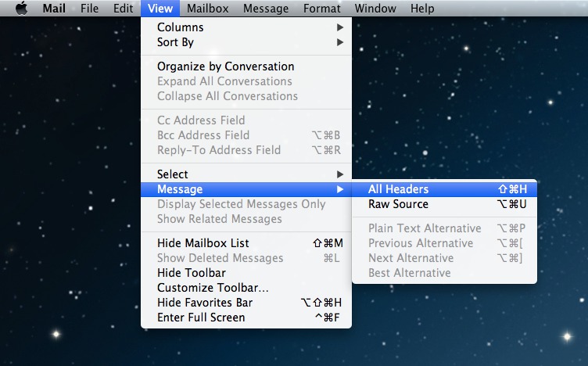Open the Edit menu
This screenshot has width=588, height=366.
click(x=123, y=8)
